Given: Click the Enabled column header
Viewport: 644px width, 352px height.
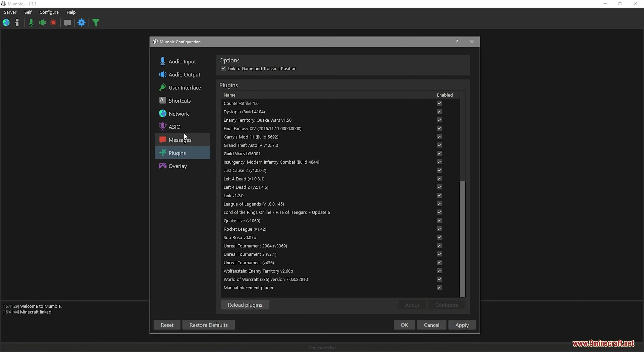Looking at the screenshot, I should coord(447,95).
